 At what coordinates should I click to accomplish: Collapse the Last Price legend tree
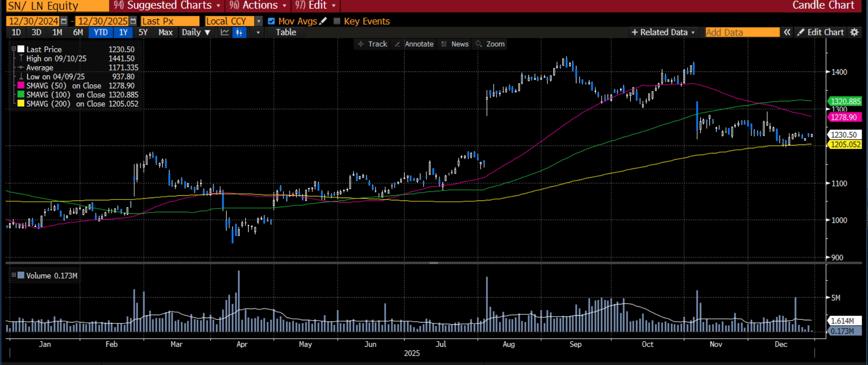point(14,49)
